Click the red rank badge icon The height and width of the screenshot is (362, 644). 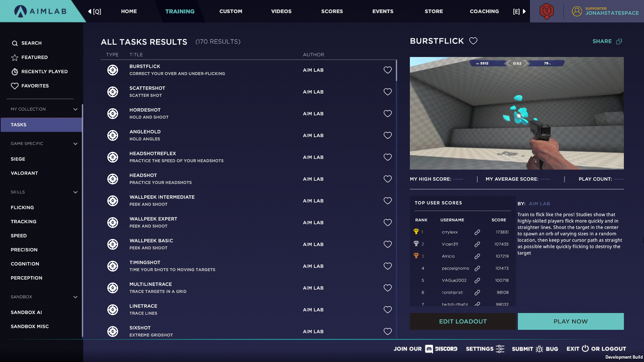(546, 11)
